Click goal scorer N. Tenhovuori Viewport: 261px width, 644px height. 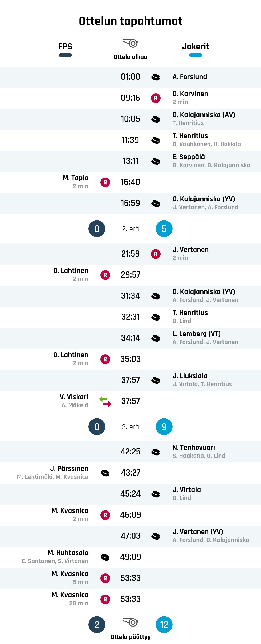pyautogui.click(x=194, y=448)
